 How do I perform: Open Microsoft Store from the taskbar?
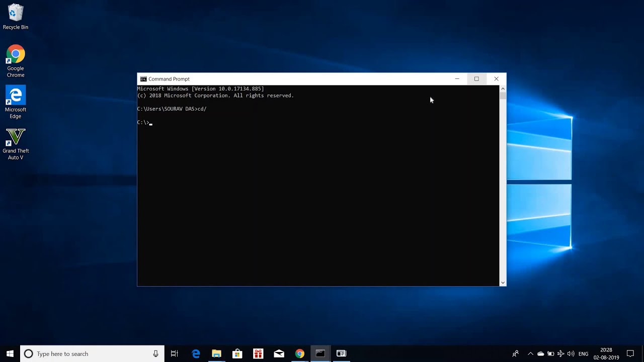[x=237, y=353]
